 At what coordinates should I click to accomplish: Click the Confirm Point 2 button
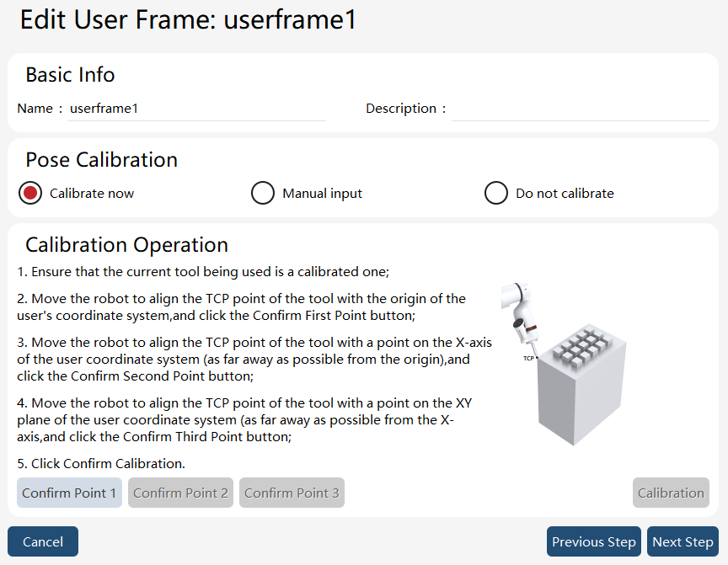pyautogui.click(x=180, y=493)
